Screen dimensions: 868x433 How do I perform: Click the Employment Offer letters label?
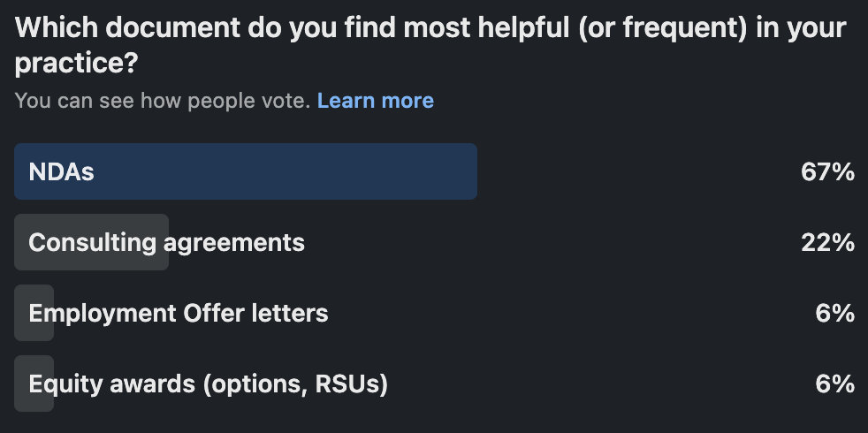click(x=178, y=313)
